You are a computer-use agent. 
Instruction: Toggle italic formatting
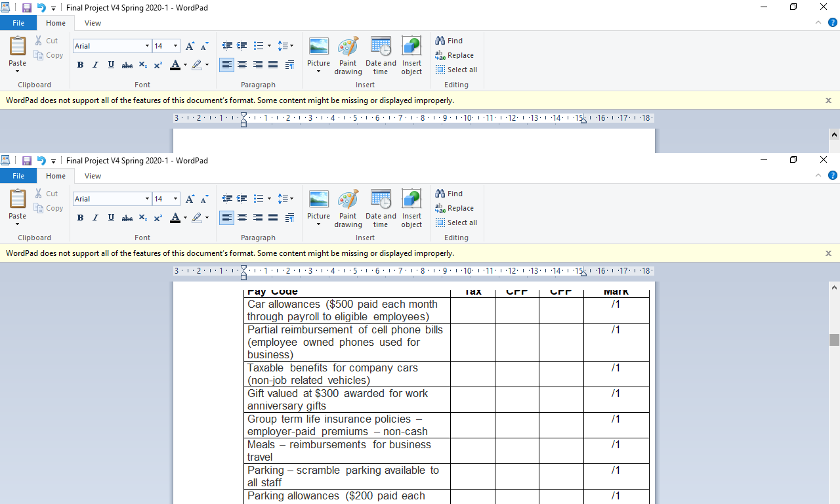95,217
